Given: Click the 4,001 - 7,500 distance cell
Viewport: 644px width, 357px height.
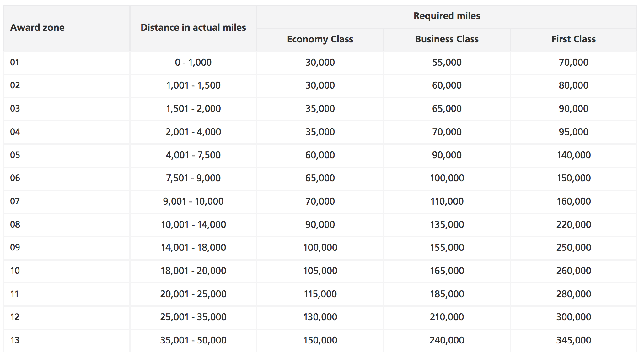Looking at the screenshot, I should (193, 155).
